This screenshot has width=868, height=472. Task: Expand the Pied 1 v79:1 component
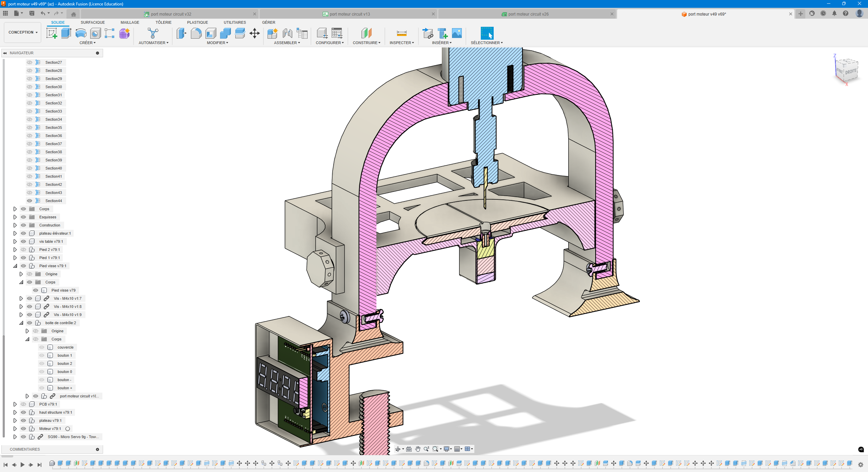tap(15, 258)
